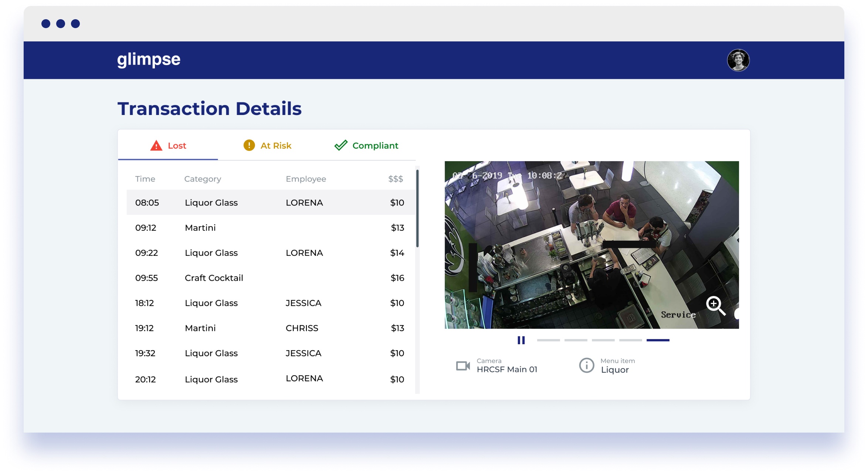
Task: Switch to the Compliant tab
Action: (x=366, y=146)
